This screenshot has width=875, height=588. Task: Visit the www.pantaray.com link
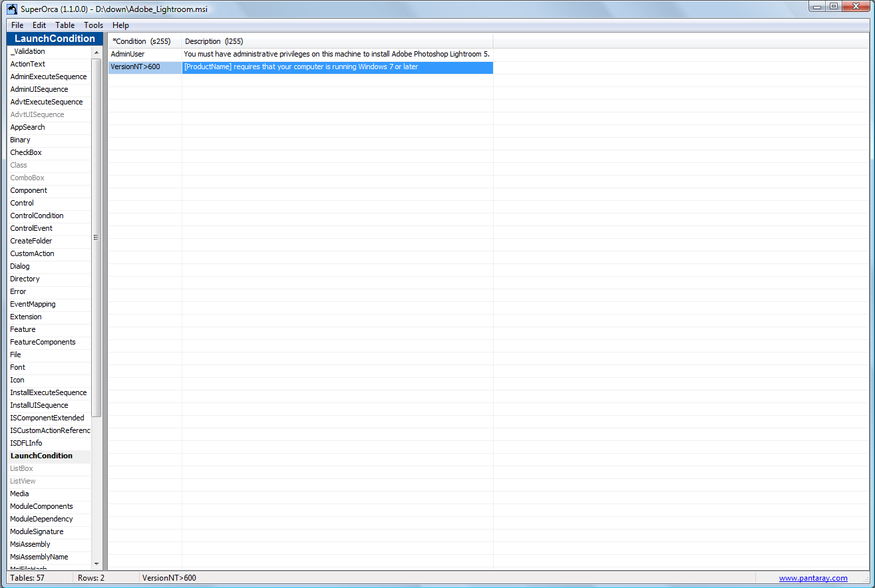(813, 578)
